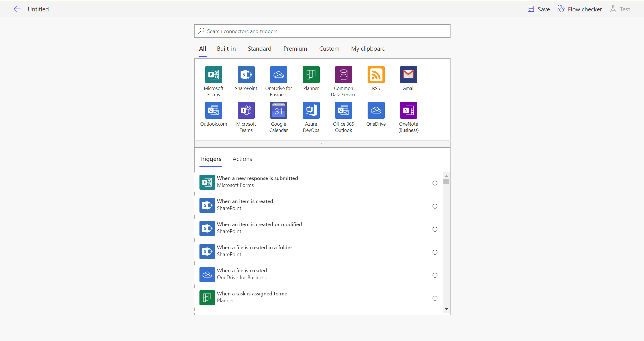The height and width of the screenshot is (341, 644).
Task: Select the Triggers tab
Action: [x=210, y=159]
